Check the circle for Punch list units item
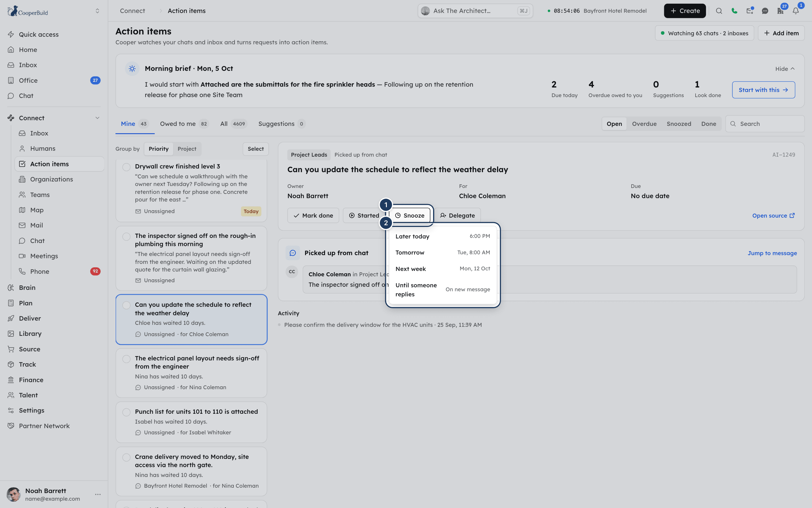The height and width of the screenshot is (508, 812). [126, 412]
